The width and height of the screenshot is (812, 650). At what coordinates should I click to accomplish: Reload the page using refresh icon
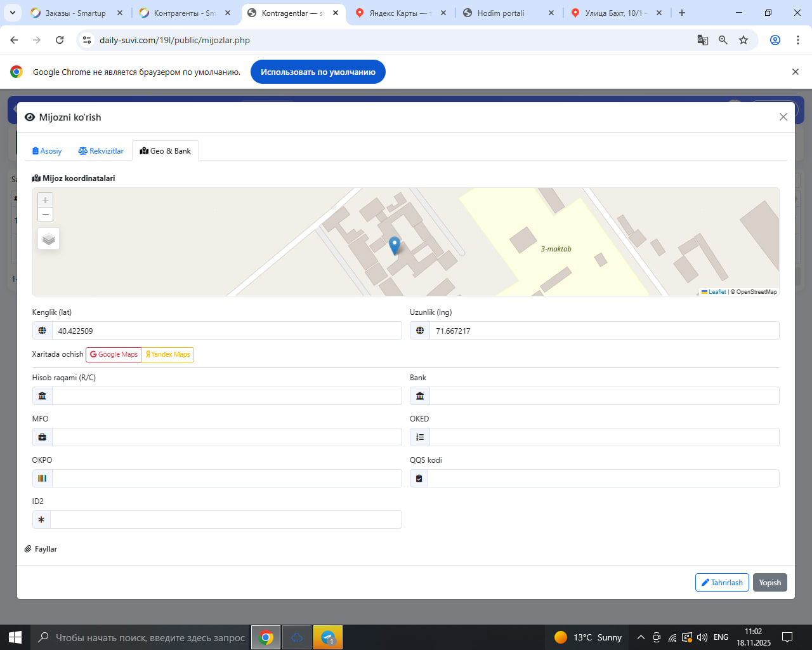coord(60,40)
